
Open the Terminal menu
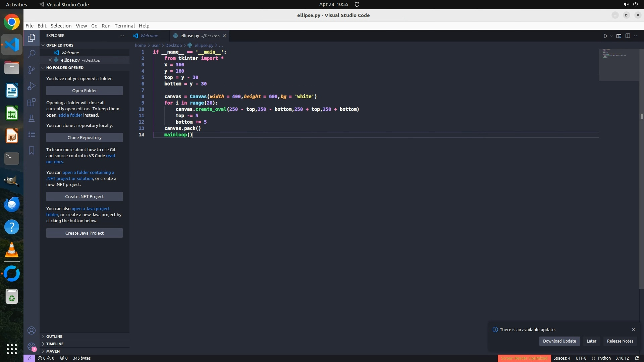click(124, 25)
